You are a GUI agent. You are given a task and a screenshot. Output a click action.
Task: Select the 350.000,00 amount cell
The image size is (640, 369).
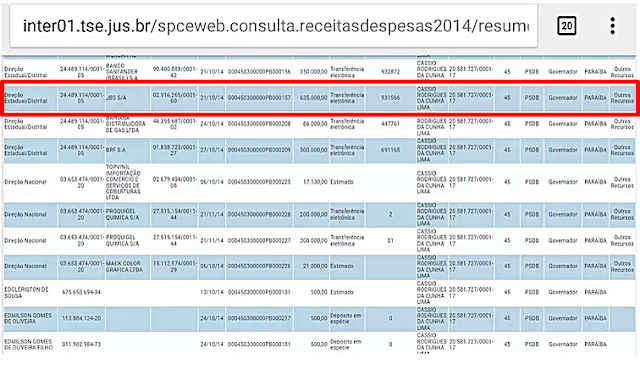pyautogui.click(x=311, y=72)
